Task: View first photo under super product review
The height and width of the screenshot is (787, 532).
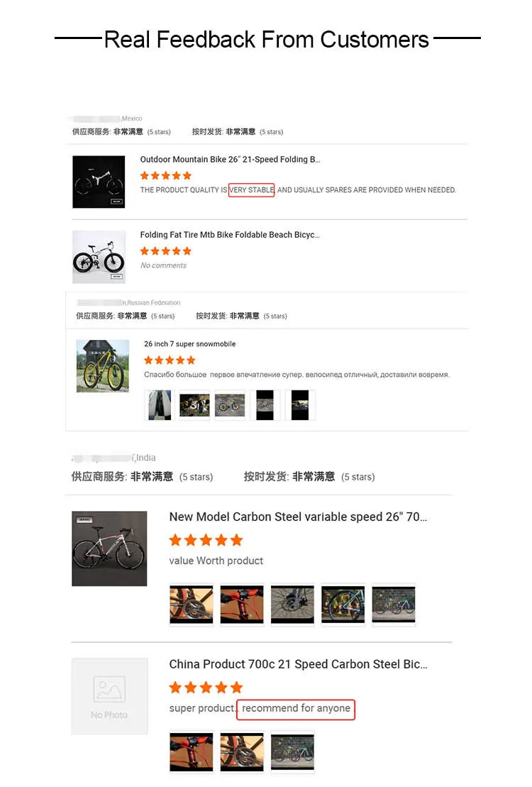Action: coord(192,752)
